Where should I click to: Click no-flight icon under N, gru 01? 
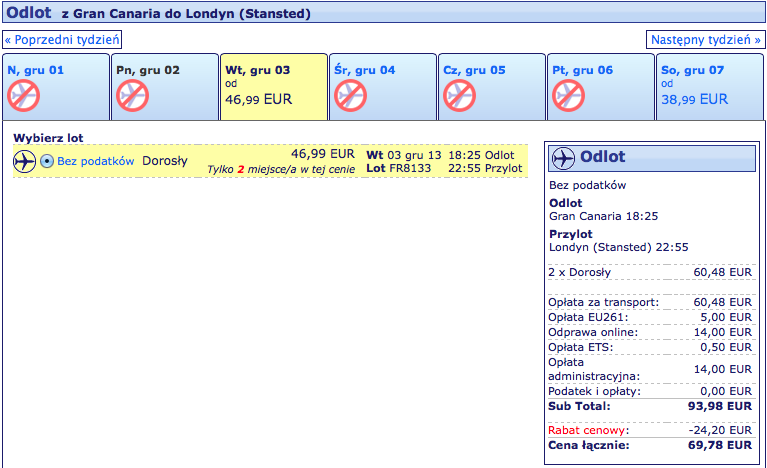23,95
